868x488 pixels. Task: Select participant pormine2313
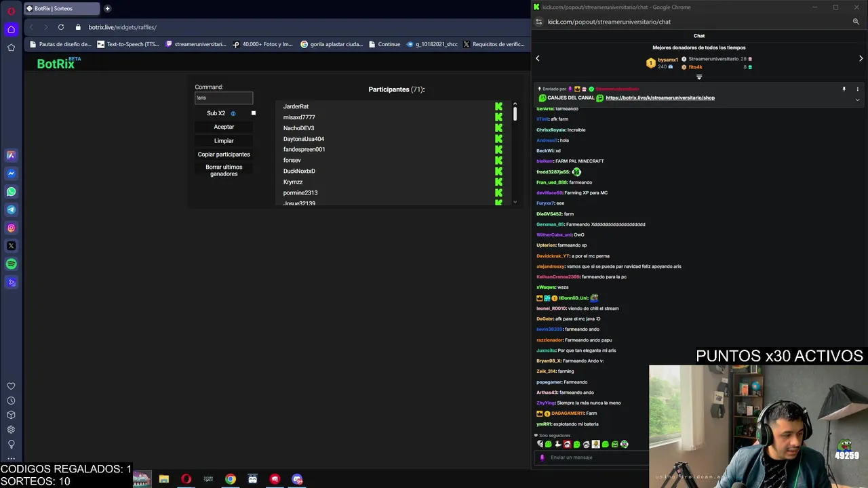300,193
